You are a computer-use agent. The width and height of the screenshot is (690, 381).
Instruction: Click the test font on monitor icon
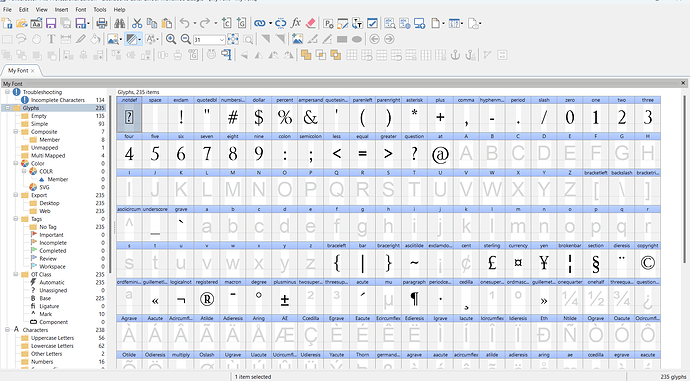419,23
